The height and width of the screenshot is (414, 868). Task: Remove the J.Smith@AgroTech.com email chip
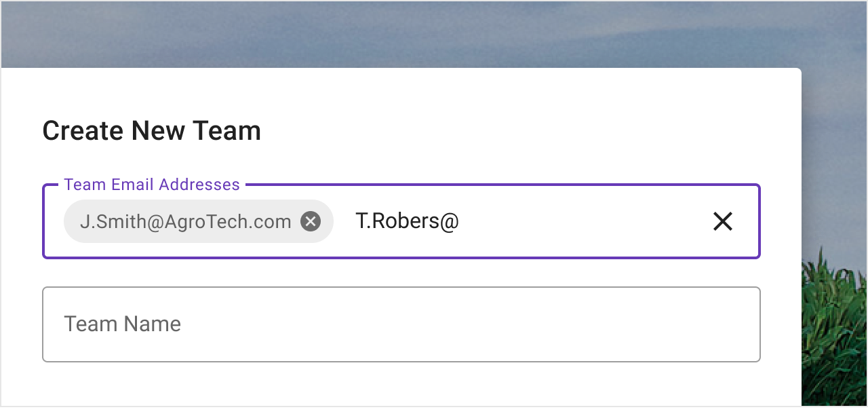pyautogui.click(x=311, y=221)
